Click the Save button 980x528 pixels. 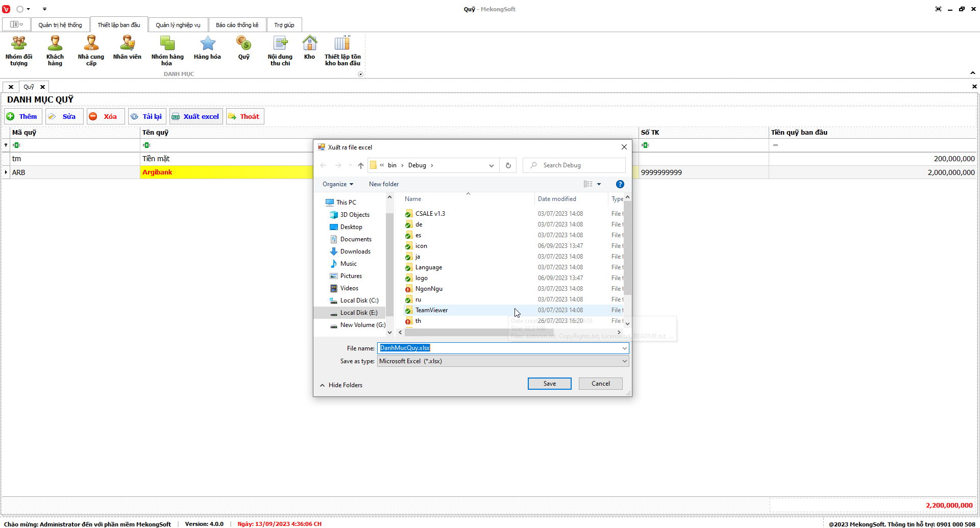pyautogui.click(x=550, y=384)
